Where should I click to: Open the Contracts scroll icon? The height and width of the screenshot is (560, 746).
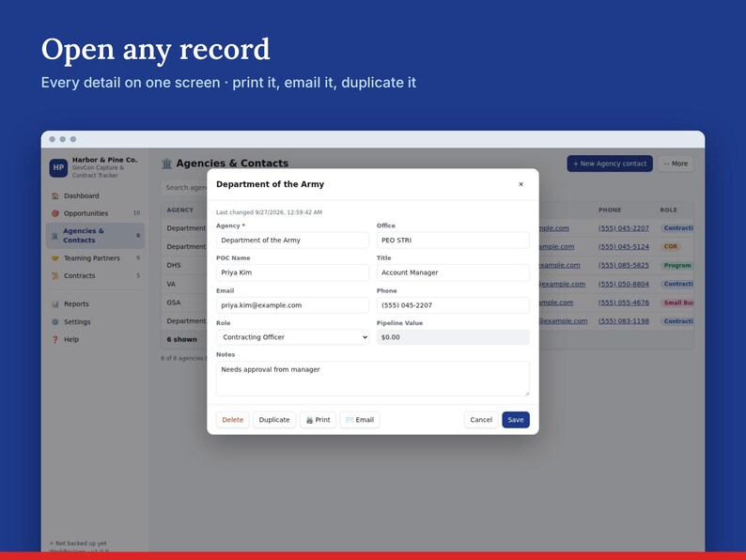[x=55, y=275]
